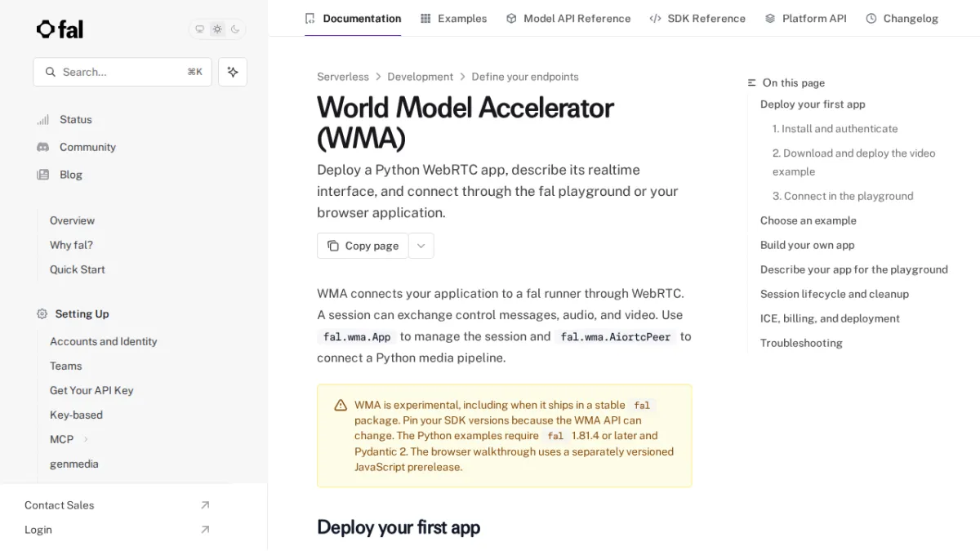Select the Examples tab
Viewport: 980px width, 551px height.
tap(453, 18)
